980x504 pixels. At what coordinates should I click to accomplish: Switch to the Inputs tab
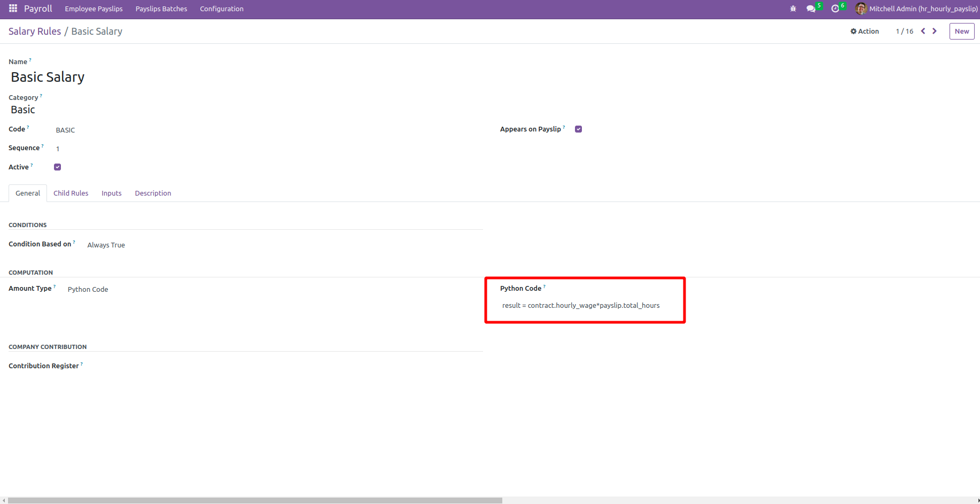point(112,193)
